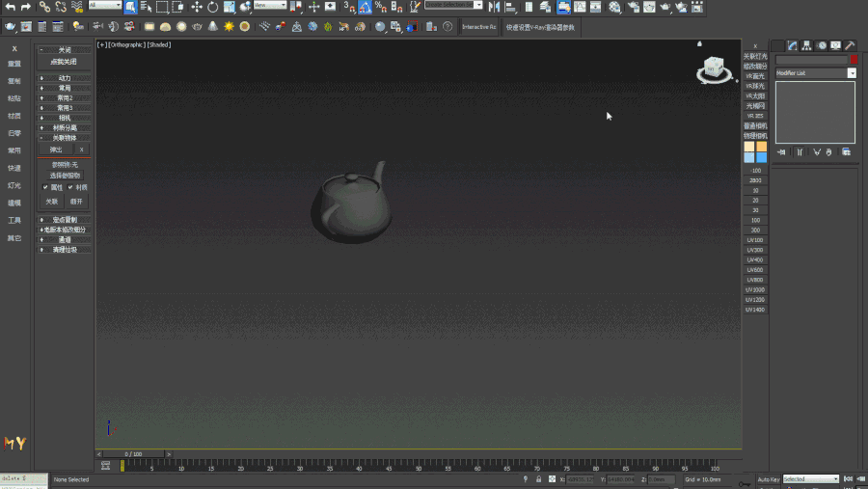Select the Move tool
Screen dimensions: 868x489
197,7
